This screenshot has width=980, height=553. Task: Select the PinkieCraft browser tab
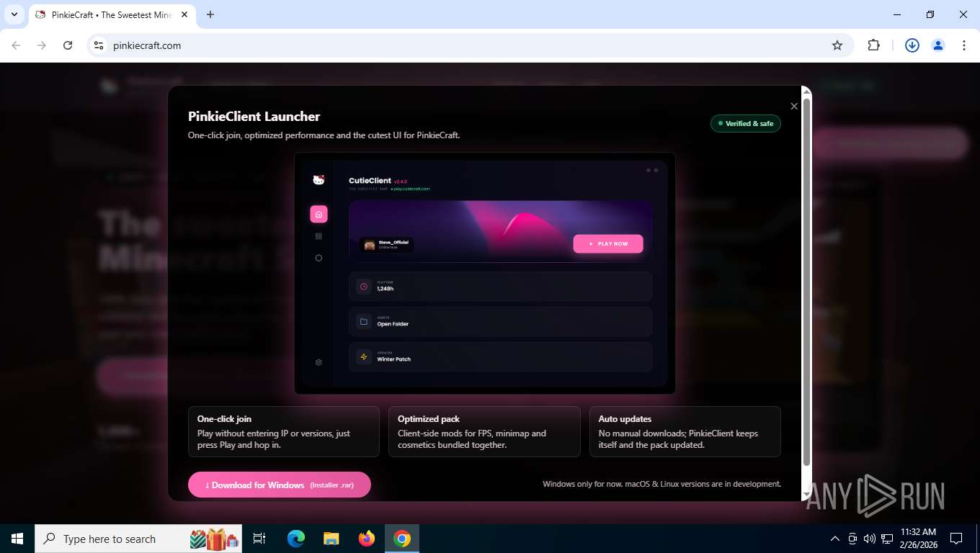tap(112, 14)
